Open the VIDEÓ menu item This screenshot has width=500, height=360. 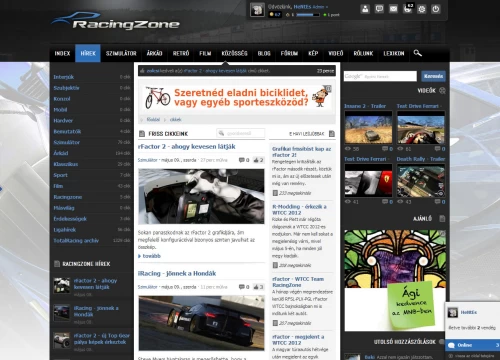coord(335,53)
